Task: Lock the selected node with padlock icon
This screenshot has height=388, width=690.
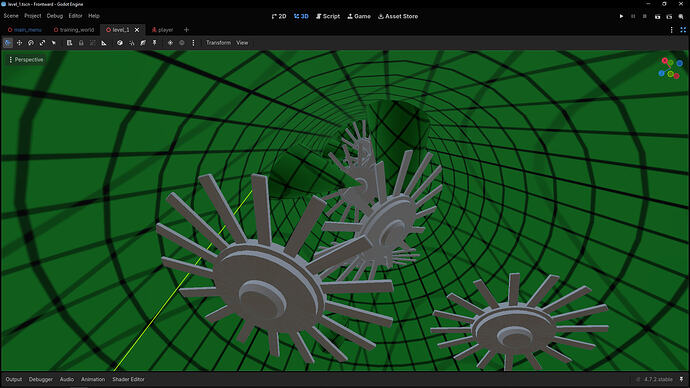Action: point(81,43)
